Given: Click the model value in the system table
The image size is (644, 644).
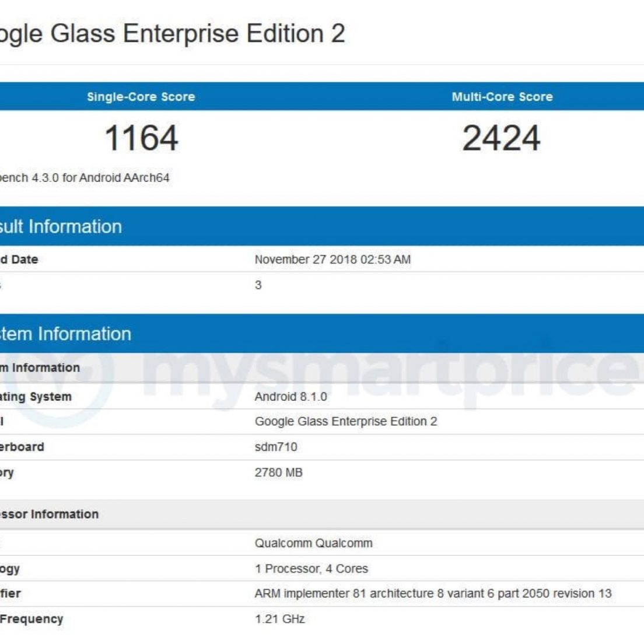Looking at the screenshot, I should 346,421.
